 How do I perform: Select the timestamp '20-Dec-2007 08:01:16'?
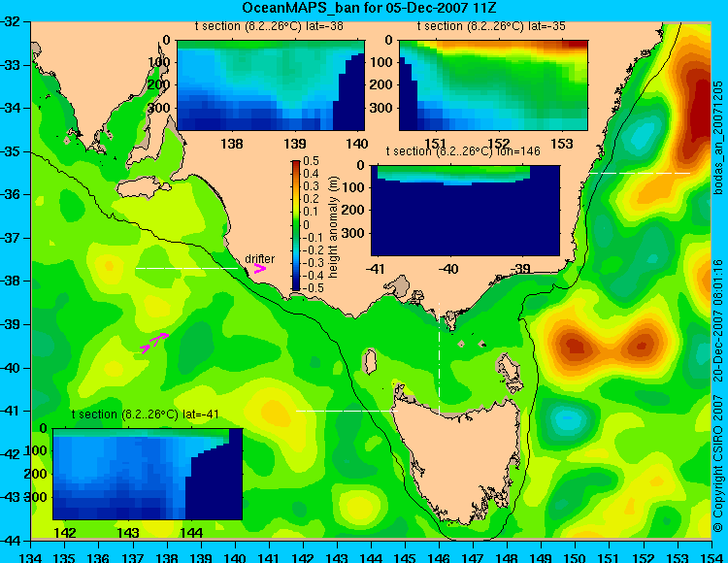click(x=717, y=320)
